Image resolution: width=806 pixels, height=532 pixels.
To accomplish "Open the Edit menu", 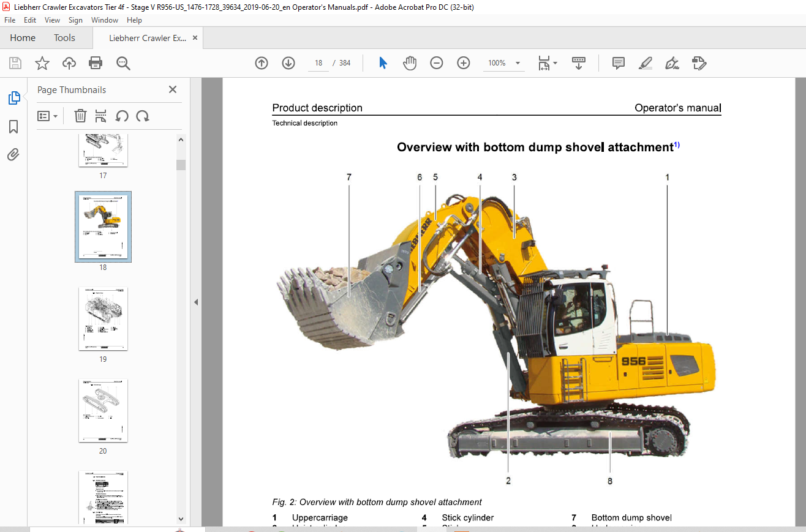I will [30, 20].
